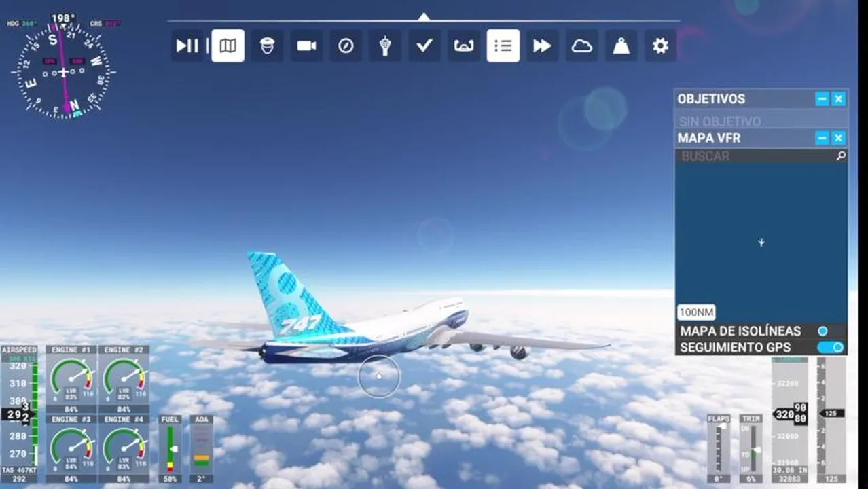This screenshot has height=489, width=868.
Task: Click the search magnifier icon in map
Action: pos(841,156)
